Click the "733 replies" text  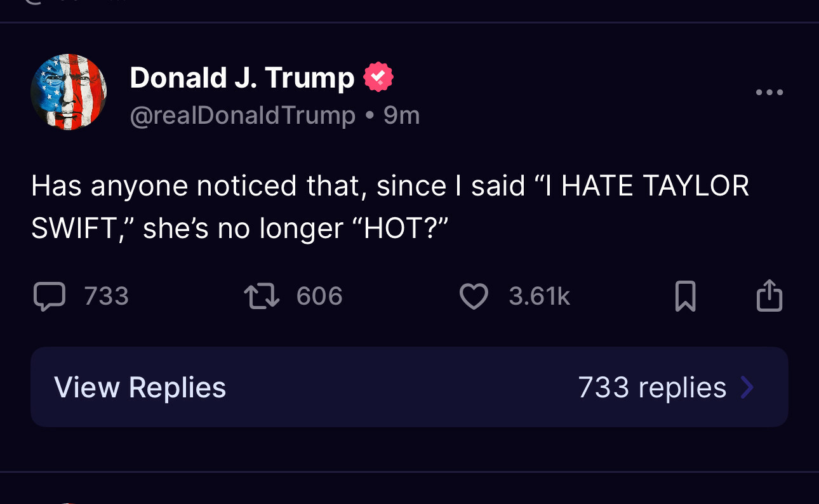(x=652, y=387)
